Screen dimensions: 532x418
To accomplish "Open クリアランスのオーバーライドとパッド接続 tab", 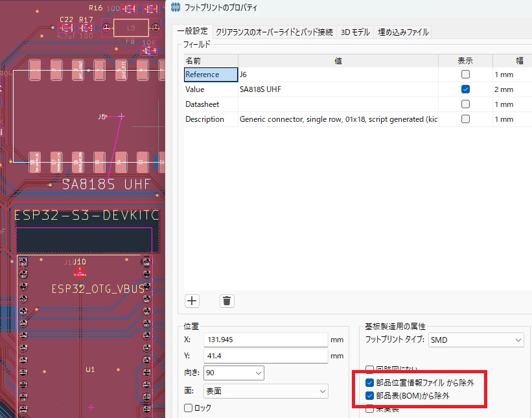I will tap(275, 32).
